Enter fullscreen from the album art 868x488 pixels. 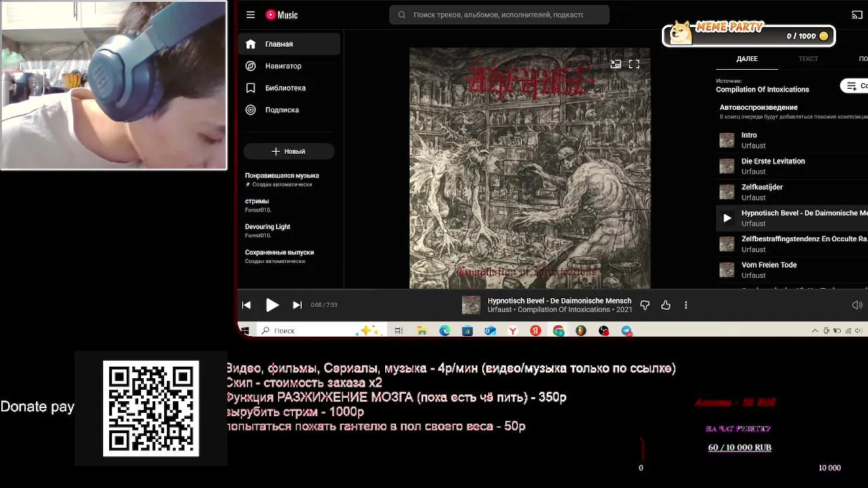pos(634,64)
